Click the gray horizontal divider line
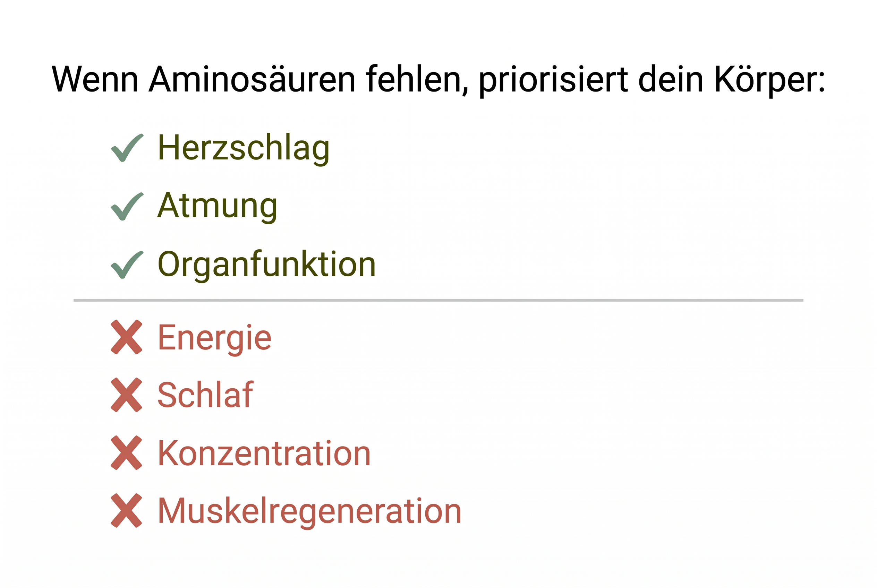877x588 pixels. (438, 300)
